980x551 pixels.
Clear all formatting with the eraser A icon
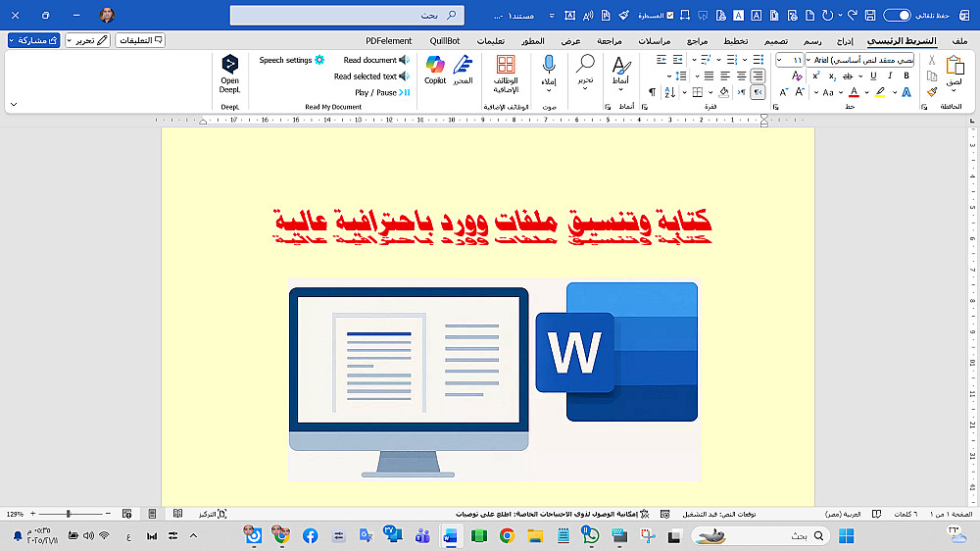[x=797, y=75]
